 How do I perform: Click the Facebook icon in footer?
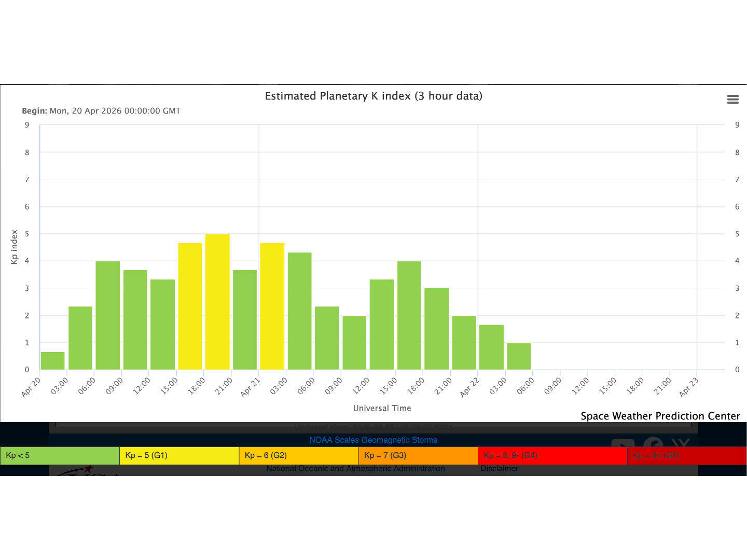click(653, 442)
